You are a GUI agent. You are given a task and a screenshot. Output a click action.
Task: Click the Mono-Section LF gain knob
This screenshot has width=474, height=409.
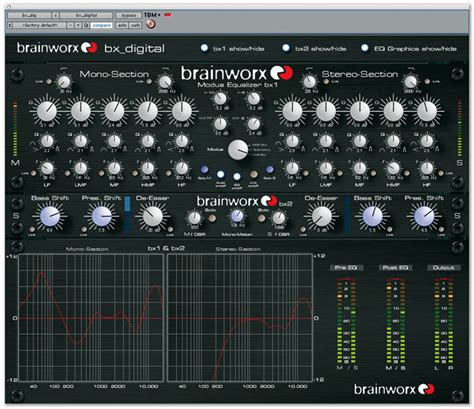point(47,111)
